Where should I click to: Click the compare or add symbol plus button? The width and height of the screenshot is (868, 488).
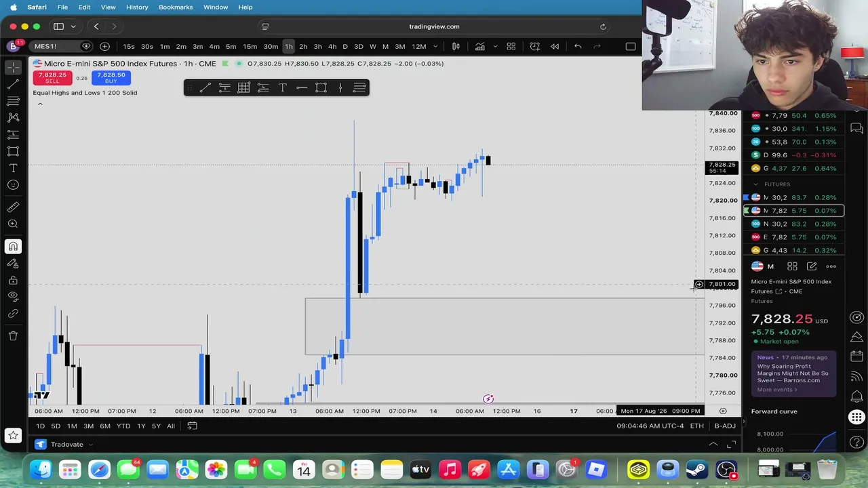click(104, 46)
